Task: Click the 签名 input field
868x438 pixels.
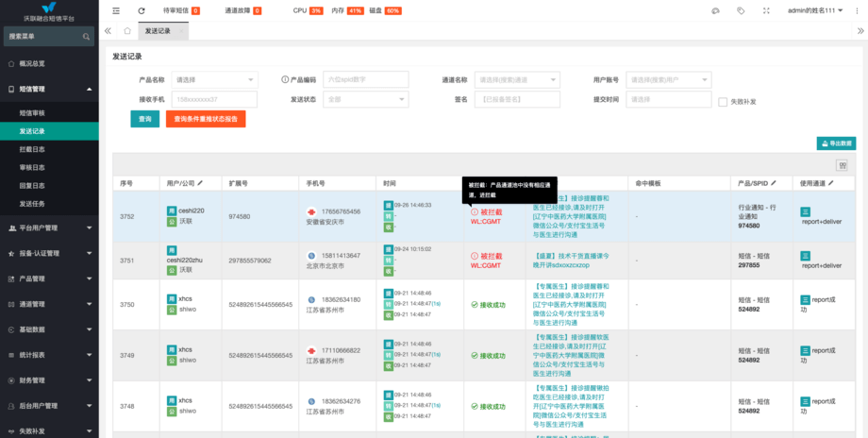Action: pyautogui.click(x=517, y=99)
